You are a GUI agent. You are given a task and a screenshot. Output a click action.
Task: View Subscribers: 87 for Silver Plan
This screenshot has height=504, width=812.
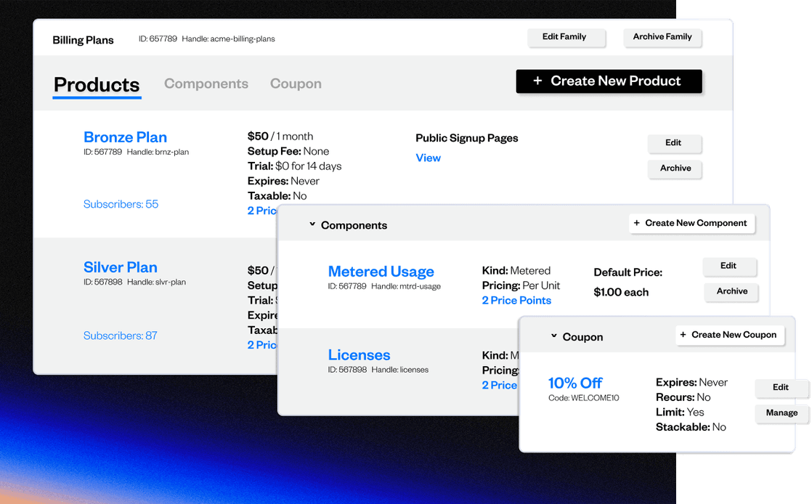(121, 336)
